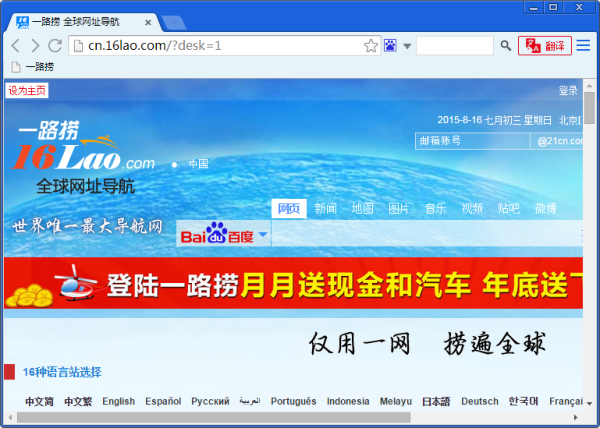Close the 一路捞 全球网址导航 tab

(148, 23)
